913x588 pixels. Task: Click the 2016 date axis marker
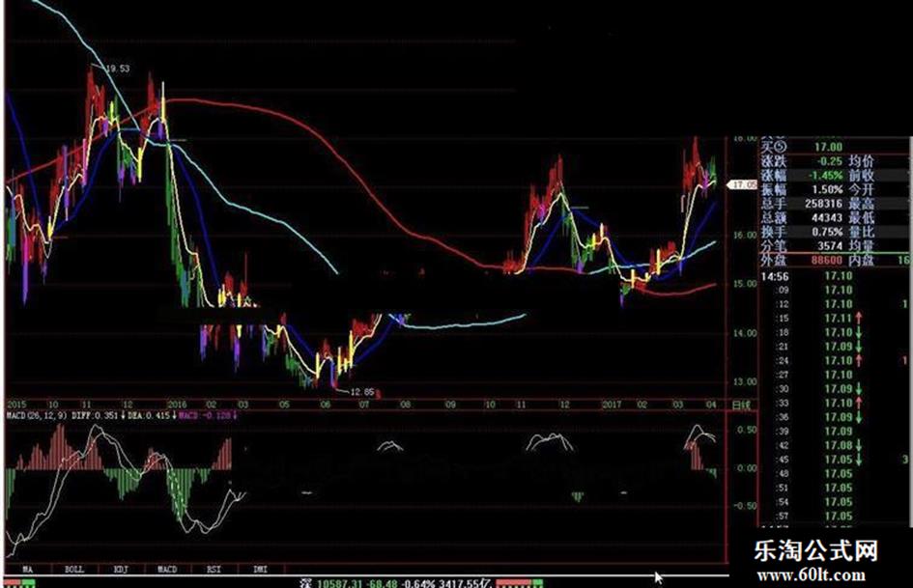177,405
